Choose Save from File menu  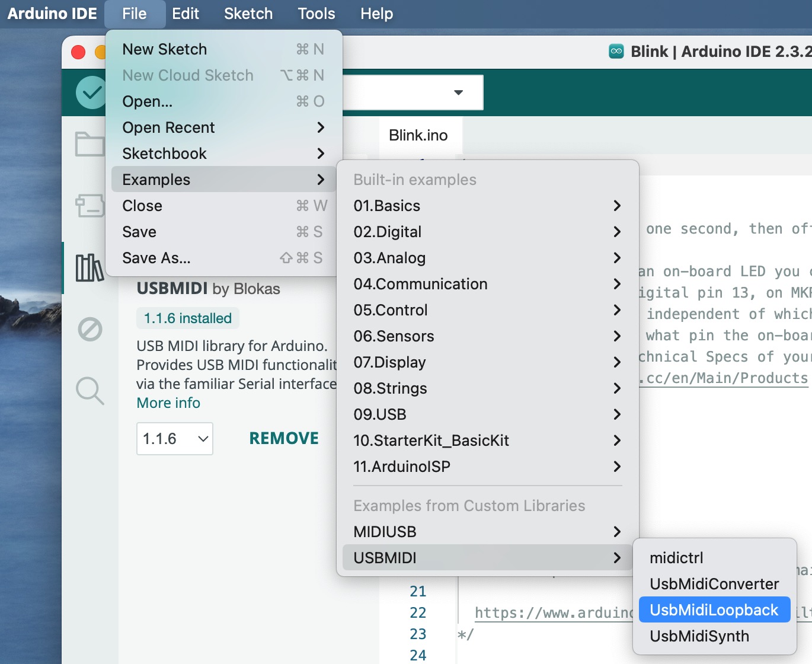[224, 232]
